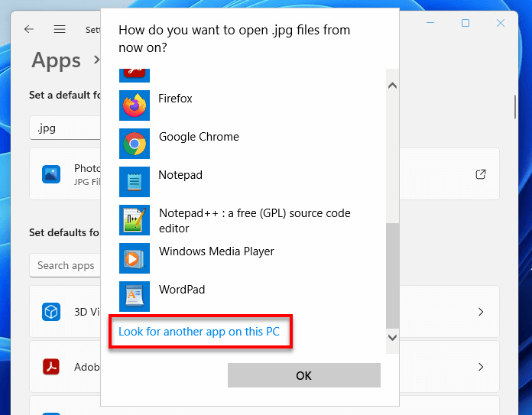Select the Notepad++ source code editor icon
Screen dimensions: 532x415
135,220
